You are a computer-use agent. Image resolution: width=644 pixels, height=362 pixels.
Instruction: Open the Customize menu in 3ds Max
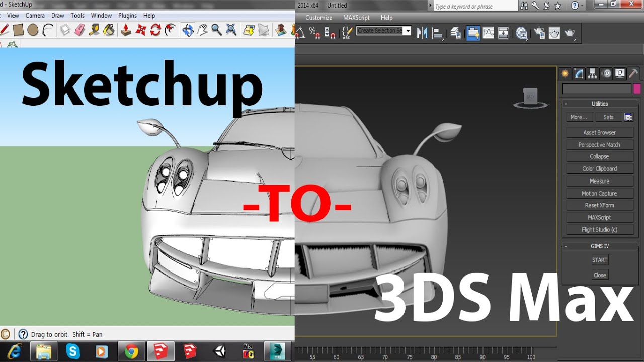point(319,18)
